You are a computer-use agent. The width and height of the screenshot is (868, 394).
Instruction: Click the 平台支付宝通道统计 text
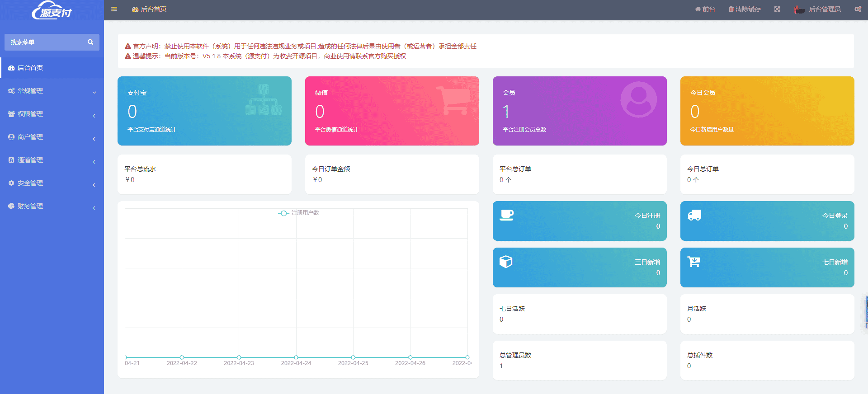(x=152, y=130)
